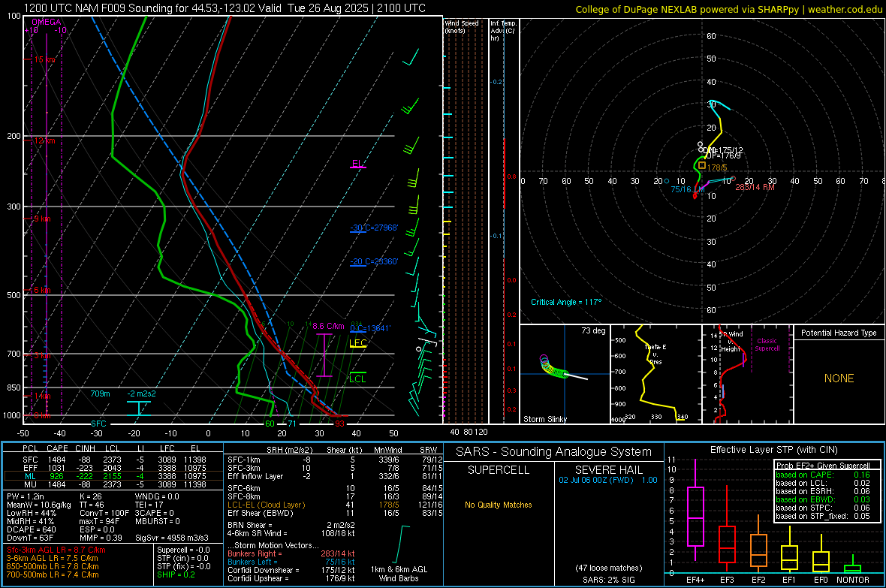Click the DCAPE = 640 value
The height and width of the screenshot is (588, 886).
click(31, 529)
